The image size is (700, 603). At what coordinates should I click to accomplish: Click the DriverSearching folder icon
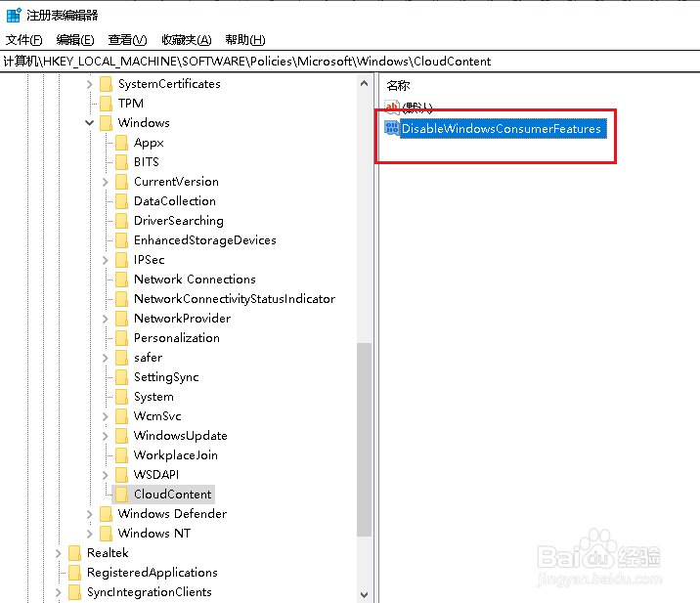[121, 221]
